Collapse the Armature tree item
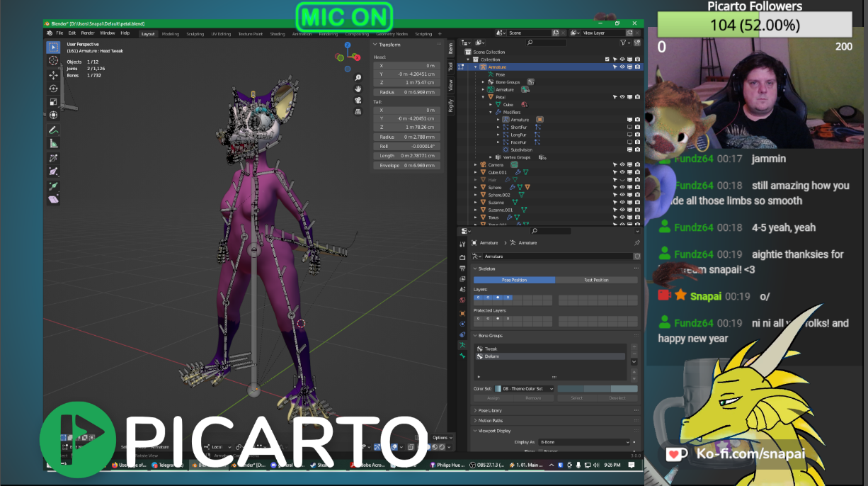This screenshot has height=486, width=868. (x=476, y=67)
